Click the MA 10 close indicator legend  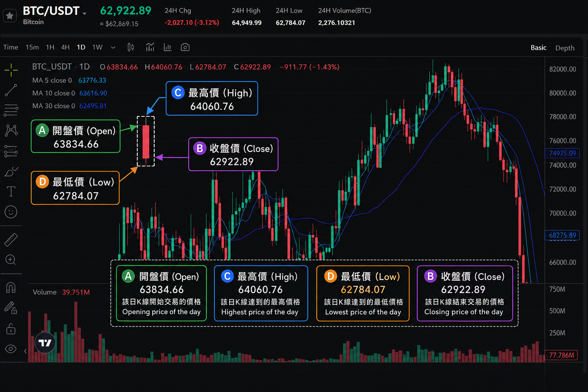(70, 93)
